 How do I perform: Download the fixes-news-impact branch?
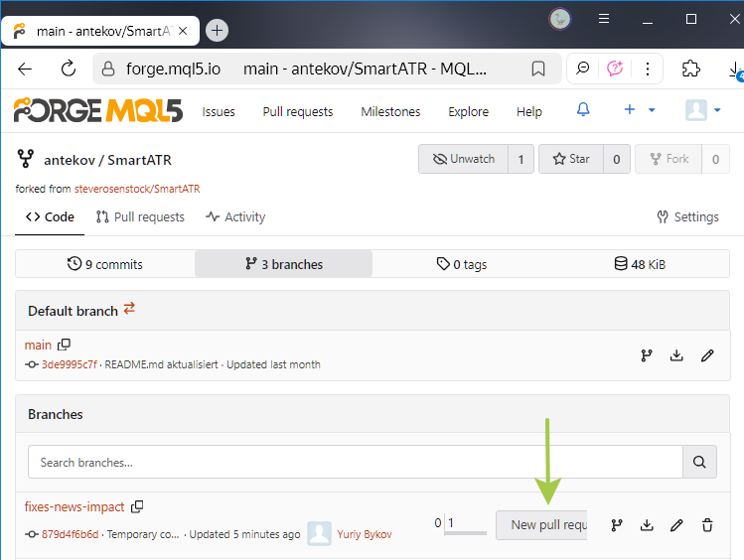coord(647,525)
